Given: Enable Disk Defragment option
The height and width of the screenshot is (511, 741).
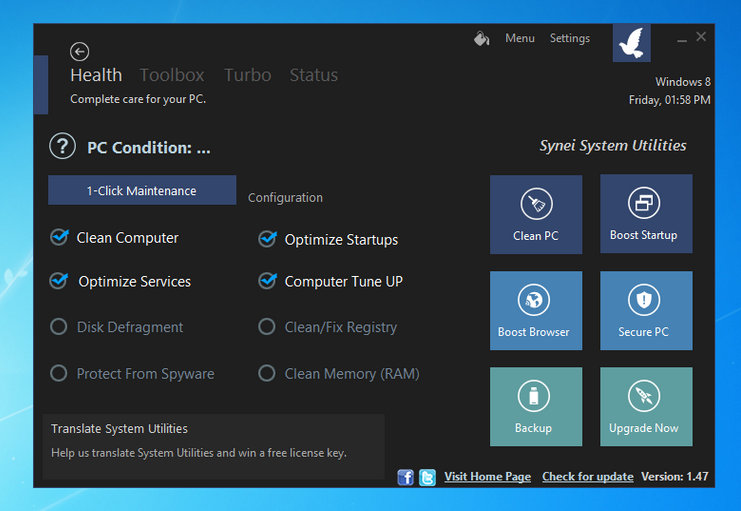Looking at the screenshot, I should point(59,327).
